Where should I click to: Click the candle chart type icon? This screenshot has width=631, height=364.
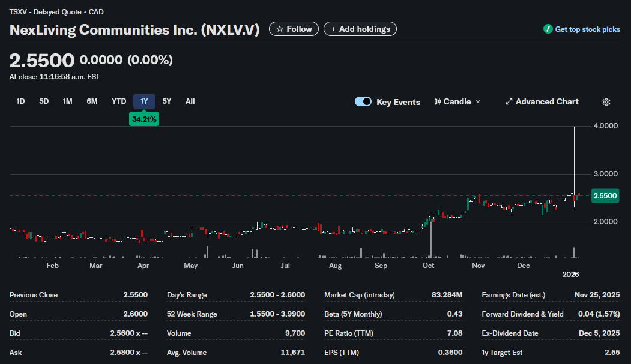click(x=438, y=102)
